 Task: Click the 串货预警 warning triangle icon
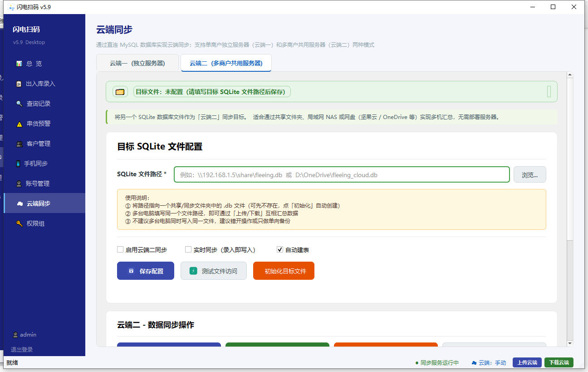pos(19,124)
